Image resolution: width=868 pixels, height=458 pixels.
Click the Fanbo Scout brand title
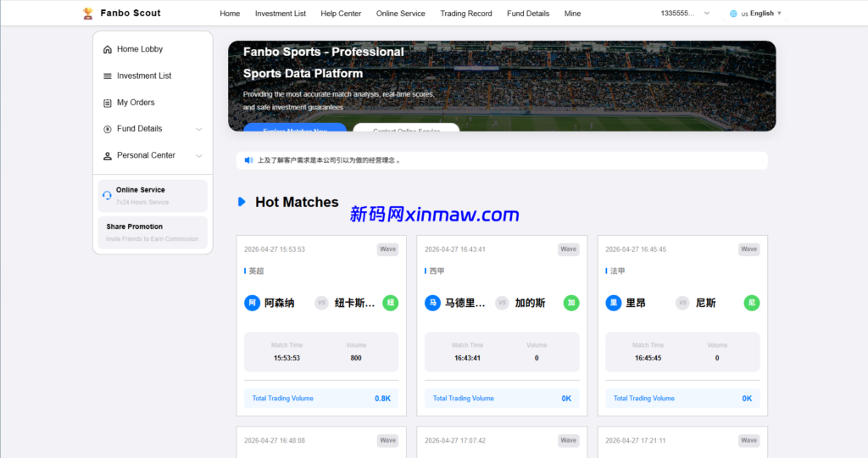(131, 14)
